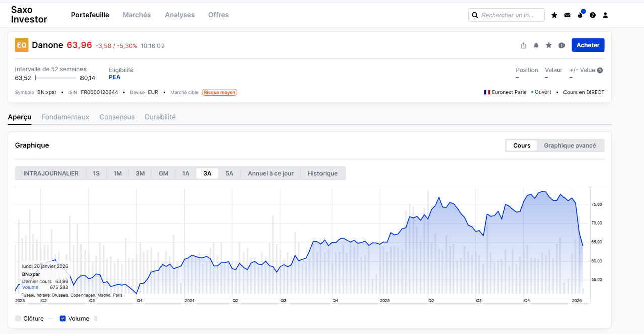Choose the 5A chart period
644x334 pixels.
tap(229, 173)
